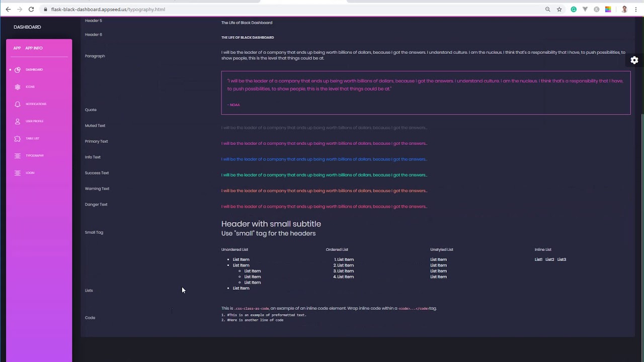Click the orange Warning Text sample line
Screen dimensions: 644x362
point(324,191)
